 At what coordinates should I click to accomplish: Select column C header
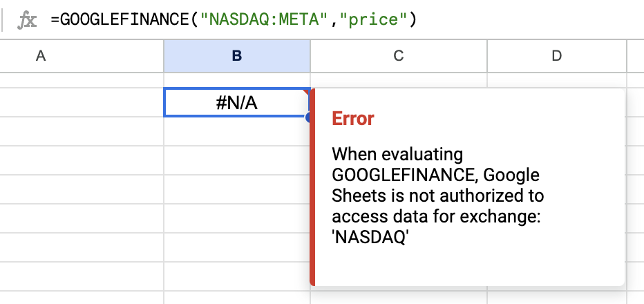[398, 56]
